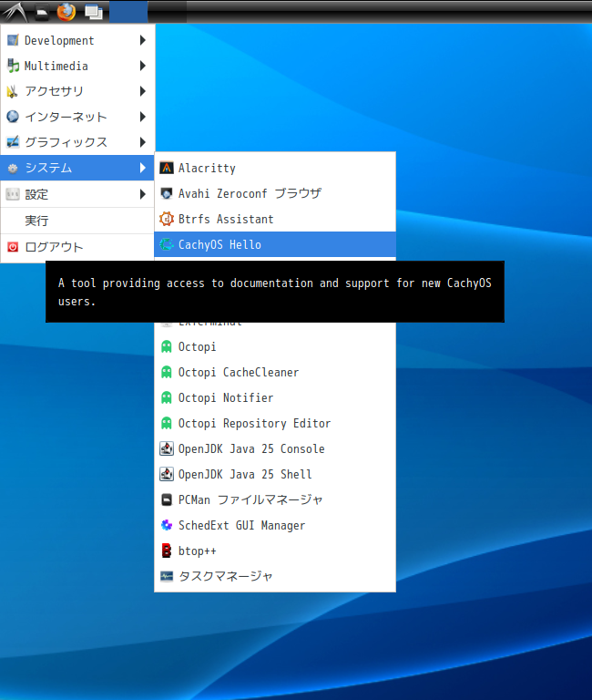This screenshot has height=700, width=592.
Task: Open the LXDE start menu button
Action: pyautogui.click(x=15, y=12)
